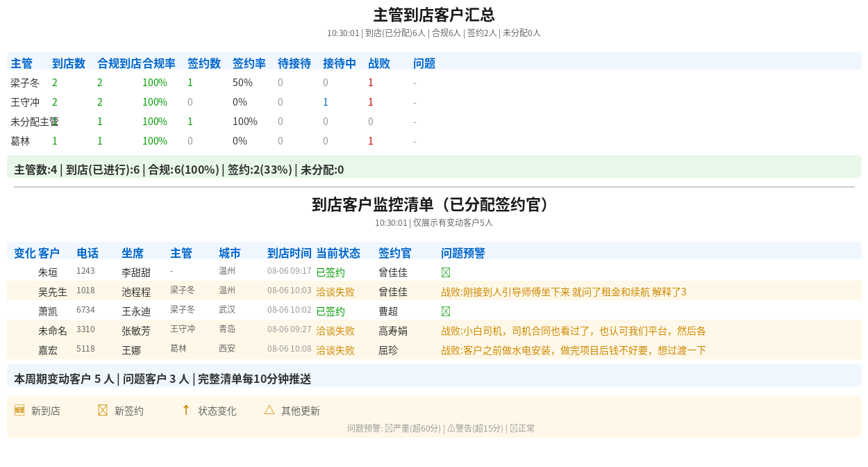Click the 当前状态 column header
868x467 pixels.
point(338,253)
